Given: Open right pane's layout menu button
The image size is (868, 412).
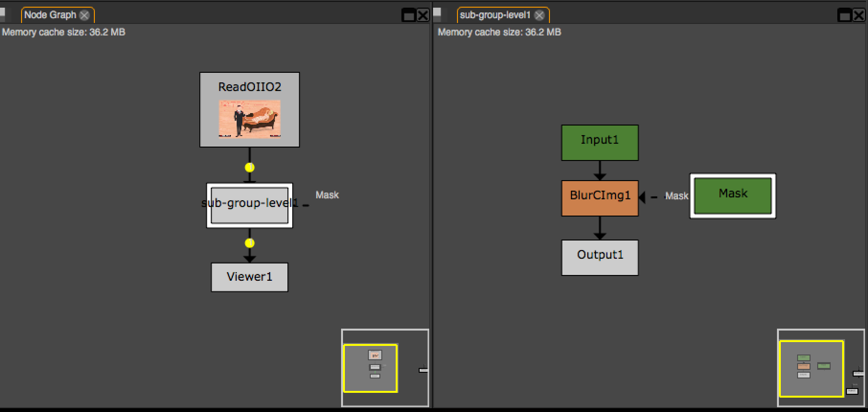Looking at the screenshot, I should pos(437,14).
